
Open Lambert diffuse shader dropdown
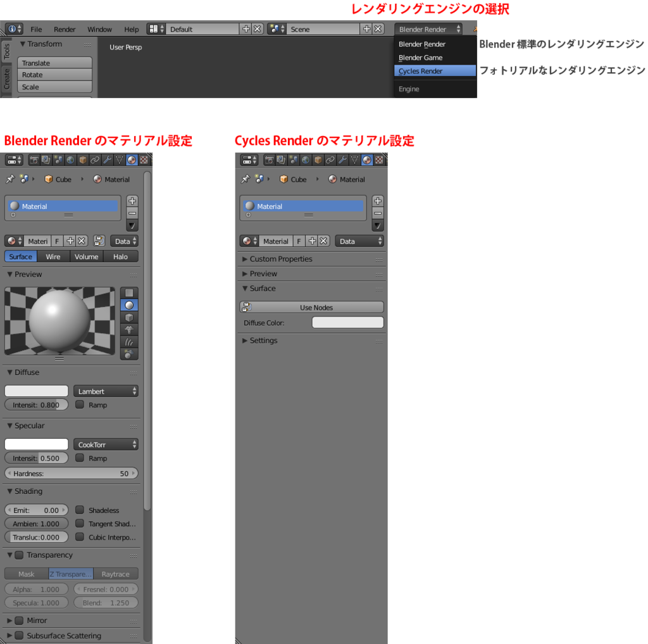click(106, 391)
